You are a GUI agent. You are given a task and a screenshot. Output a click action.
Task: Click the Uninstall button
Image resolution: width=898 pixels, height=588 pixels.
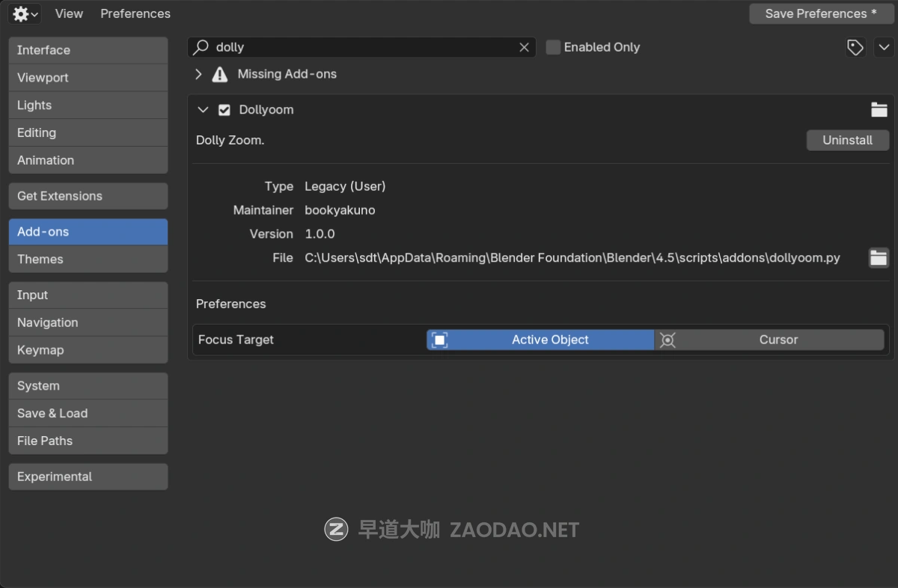pos(847,140)
